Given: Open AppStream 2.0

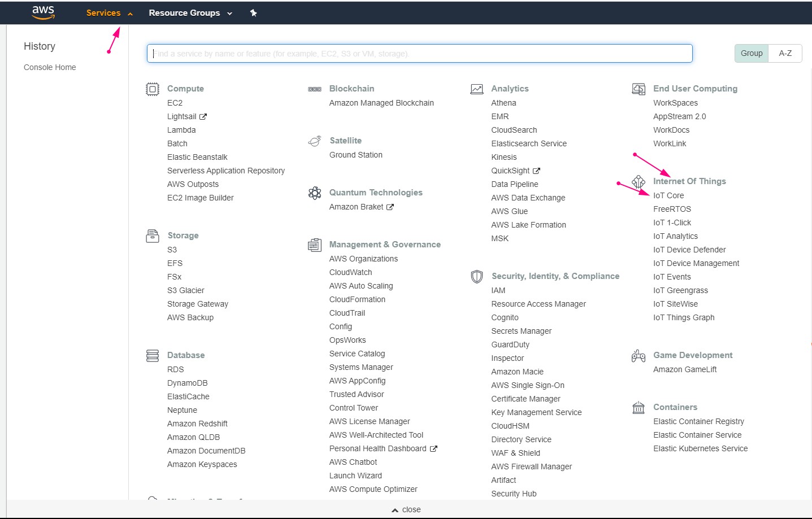Looking at the screenshot, I should pos(680,116).
